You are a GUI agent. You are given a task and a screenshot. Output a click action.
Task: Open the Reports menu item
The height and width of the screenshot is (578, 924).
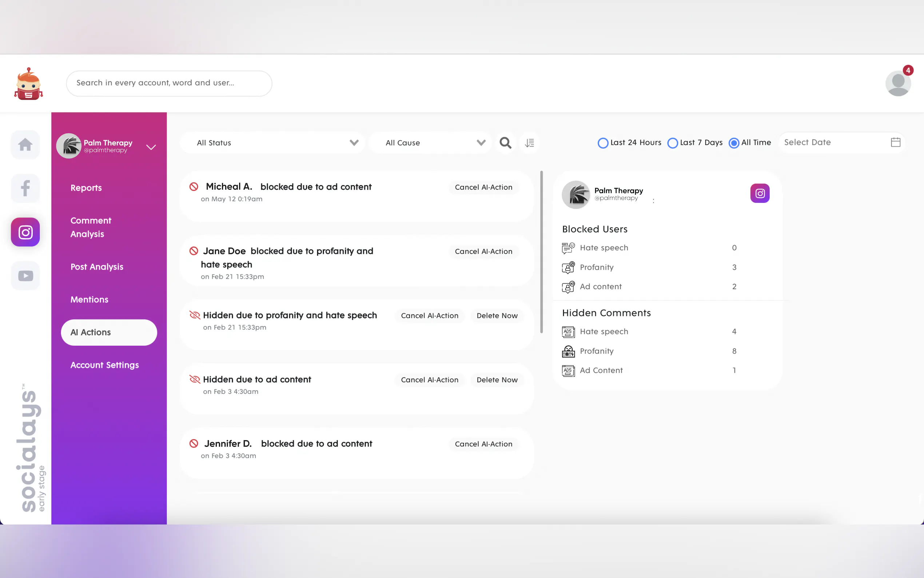pos(86,188)
